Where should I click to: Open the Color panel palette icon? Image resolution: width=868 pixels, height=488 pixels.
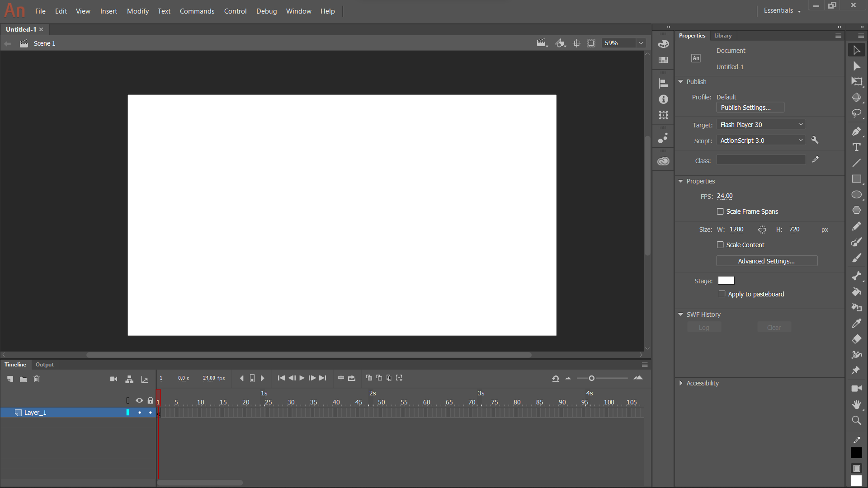pos(663,44)
